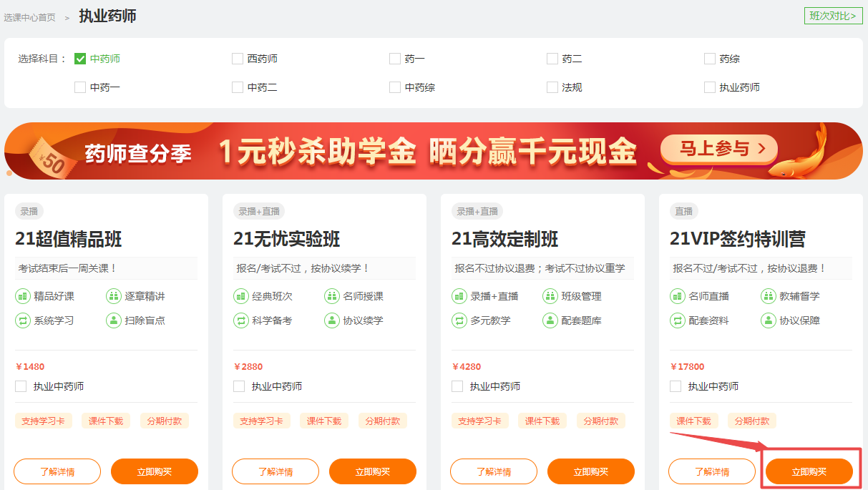Click 了解详情 for 21超值精品班
868x490 pixels.
click(57, 472)
